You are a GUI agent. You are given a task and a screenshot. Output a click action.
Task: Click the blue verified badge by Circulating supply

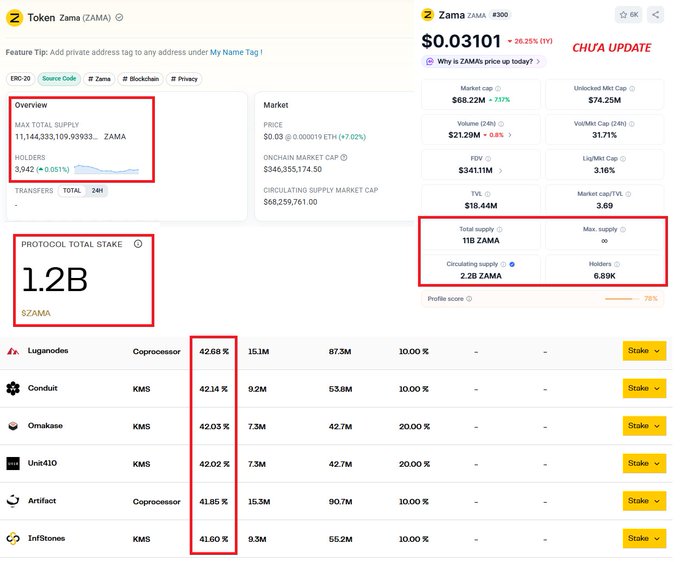click(512, 264)
